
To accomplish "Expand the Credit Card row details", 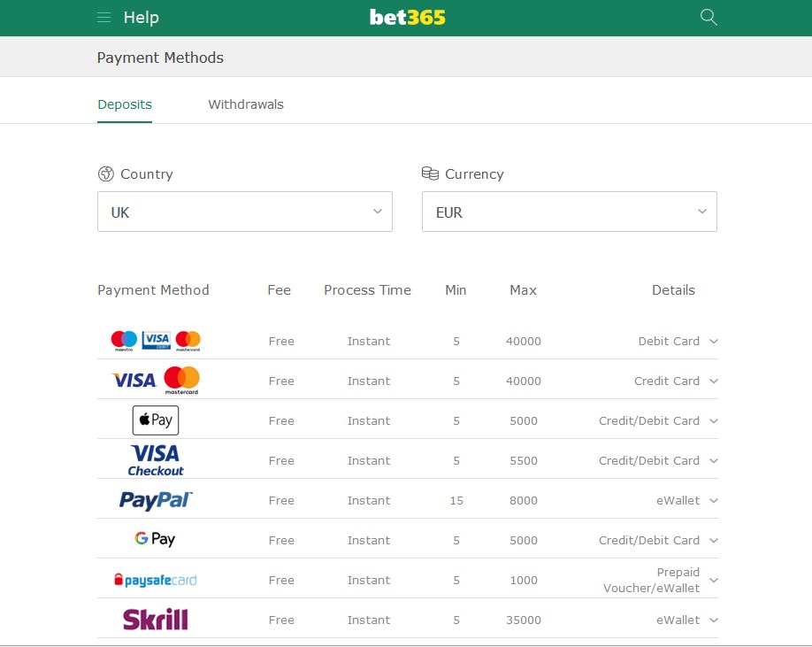I will pos(714,381).
